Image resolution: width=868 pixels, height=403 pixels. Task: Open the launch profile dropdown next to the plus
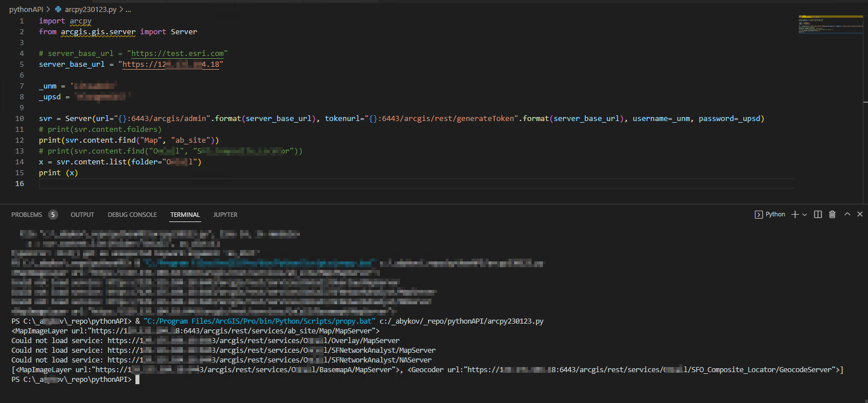[x=805, y=215]
